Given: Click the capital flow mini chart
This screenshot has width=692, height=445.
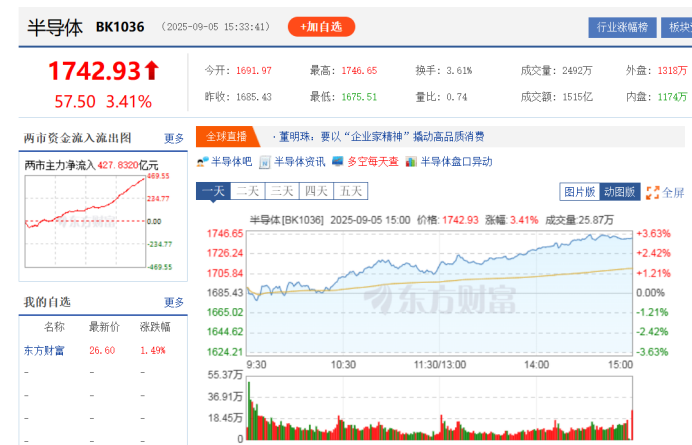Looking at the screenshot, I should coord(85,221).
